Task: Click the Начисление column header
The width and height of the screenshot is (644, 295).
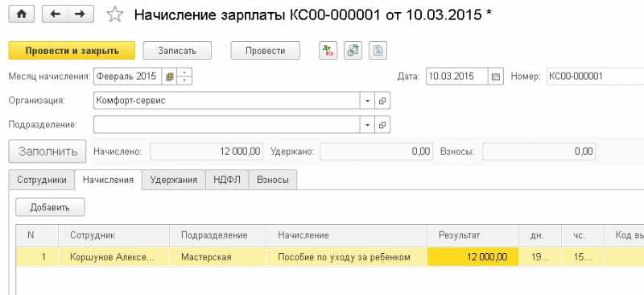Action: (x=347, y=235)
